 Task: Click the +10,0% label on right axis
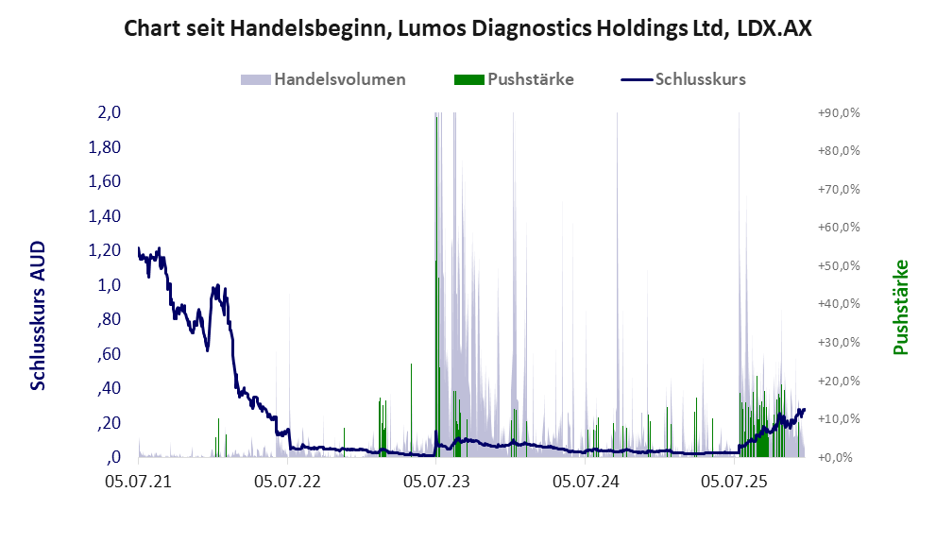[x=839, y=419]
